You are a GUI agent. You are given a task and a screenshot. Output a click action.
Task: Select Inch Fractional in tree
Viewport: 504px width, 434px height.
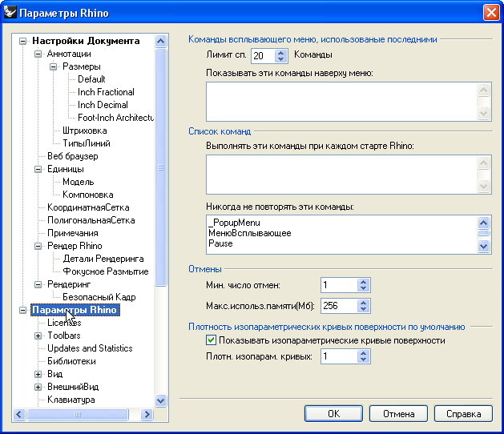(x=106, y=92)
